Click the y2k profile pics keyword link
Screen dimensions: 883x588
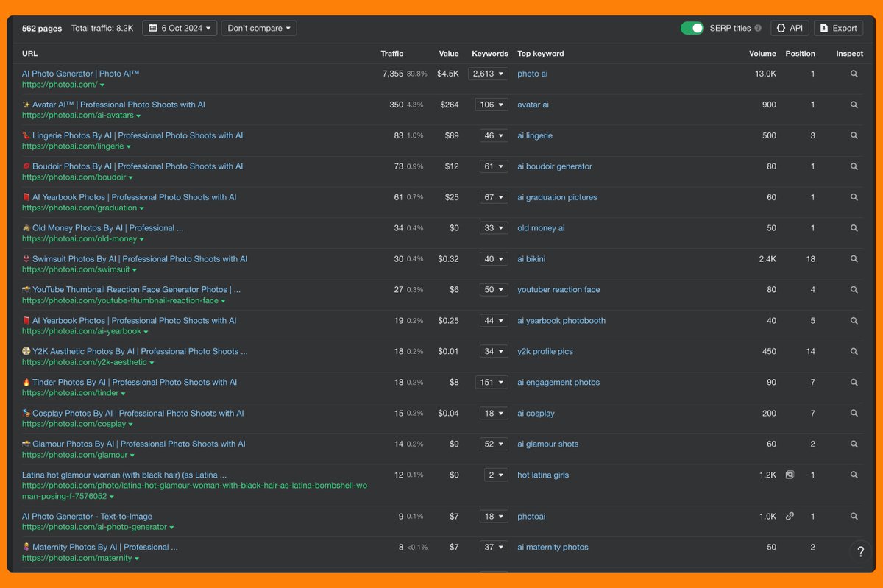[545, 352]
